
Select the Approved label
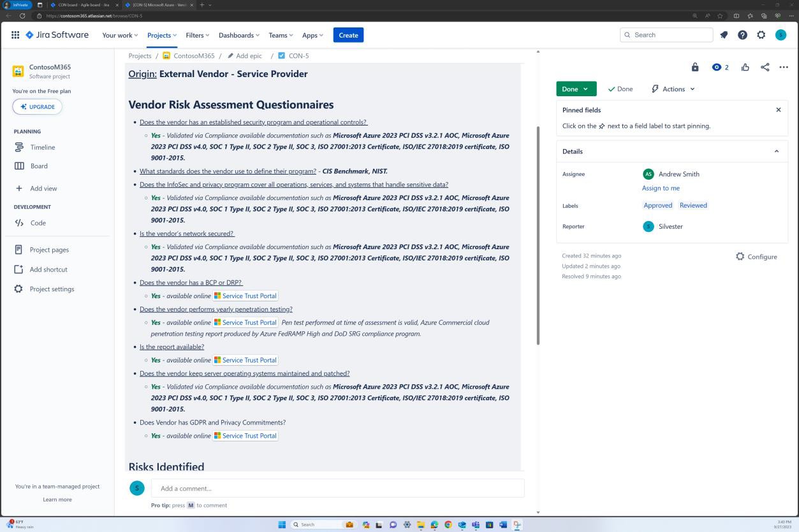point(657,205)
